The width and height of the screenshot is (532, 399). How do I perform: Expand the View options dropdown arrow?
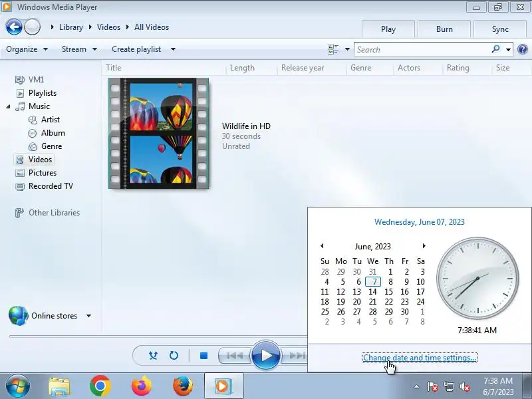(x=347, y=49)
